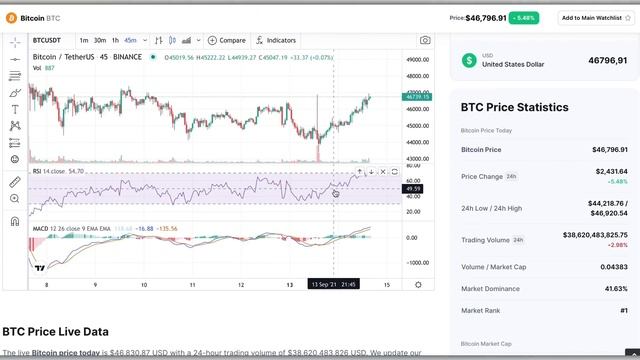640x360 pixels.
Task: Click the United States Dollar currency row
Action: (544, 60)
